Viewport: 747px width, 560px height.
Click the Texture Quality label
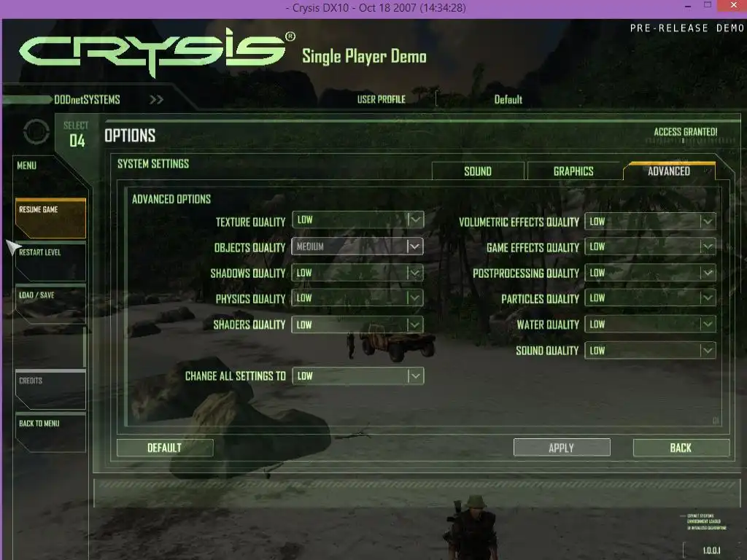(251, 222)
